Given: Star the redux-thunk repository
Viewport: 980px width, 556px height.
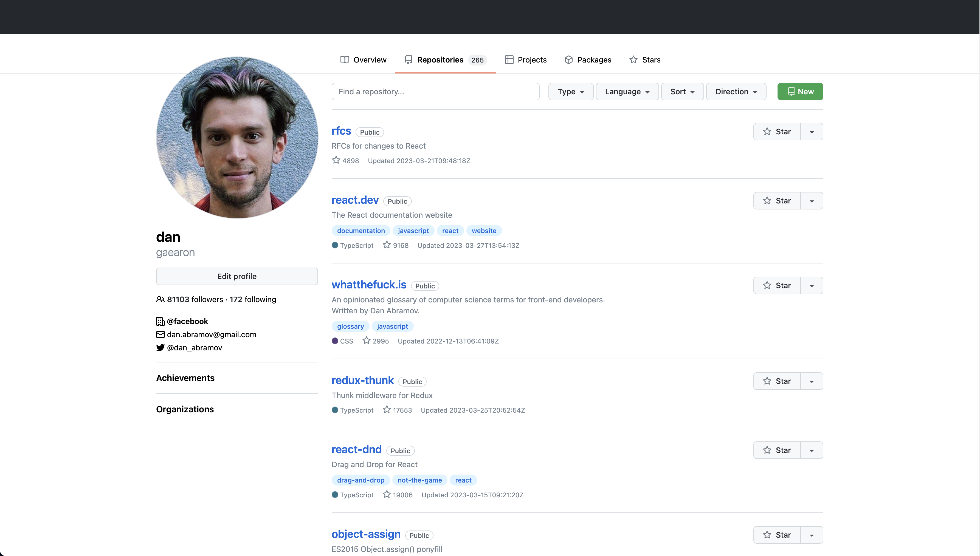Looking at the screenshot, I should pyautogui.click(x=777, y=381).
